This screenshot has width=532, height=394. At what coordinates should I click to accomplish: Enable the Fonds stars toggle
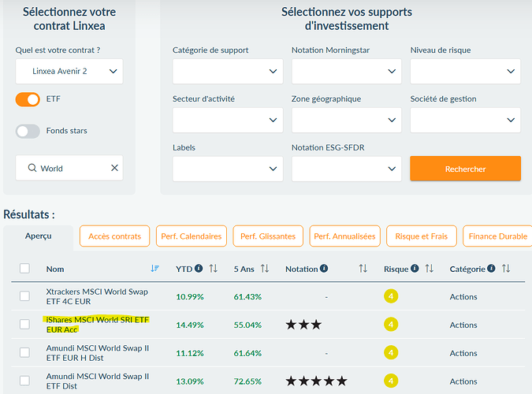pos(28,131)
